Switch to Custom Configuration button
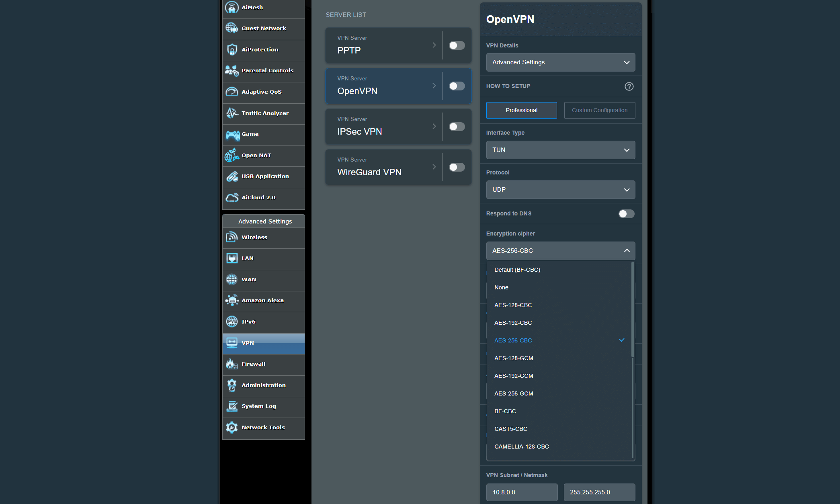Image resolution: width=840 pixels, height=504 pixels. tap(600, 110)
